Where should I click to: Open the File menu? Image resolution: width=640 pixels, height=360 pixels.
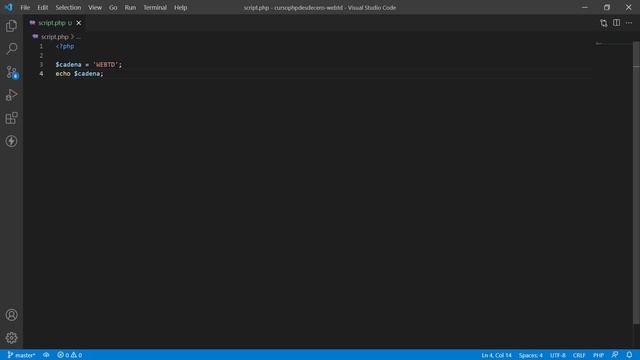coord(25,7)
